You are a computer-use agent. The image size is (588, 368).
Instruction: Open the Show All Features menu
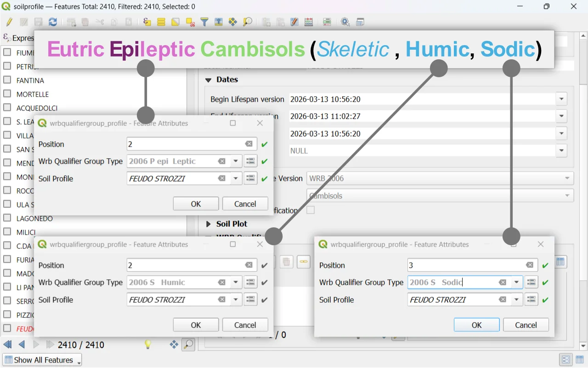pyautogui.click(x=42, y=360)
